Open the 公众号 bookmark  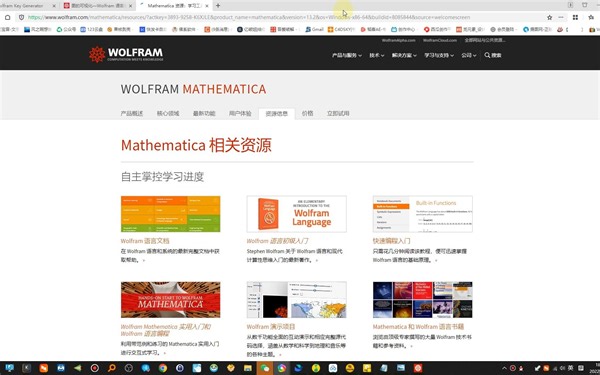point(66,29)
